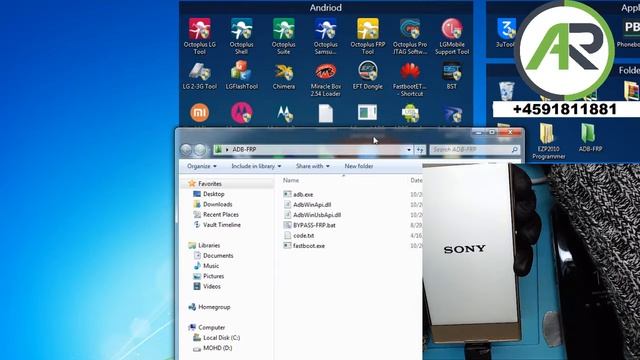Screen dimensions: 640x360
Task: Open Share with dropdown
Action: pos(313,166)
